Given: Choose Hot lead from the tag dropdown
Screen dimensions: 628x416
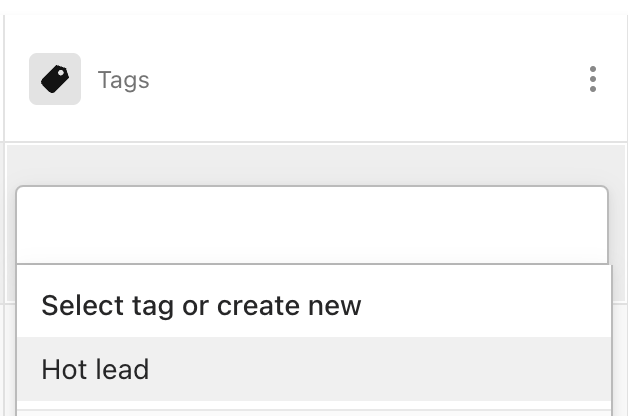Looking at the screenshot, I should [x=95, y=370].
